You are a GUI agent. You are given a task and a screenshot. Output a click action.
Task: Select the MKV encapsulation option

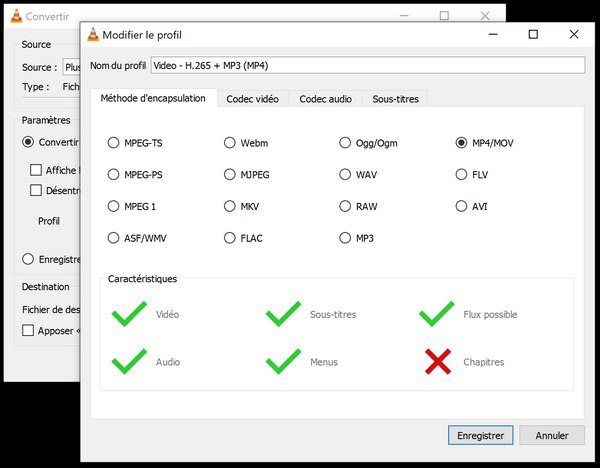coord(230,206)
